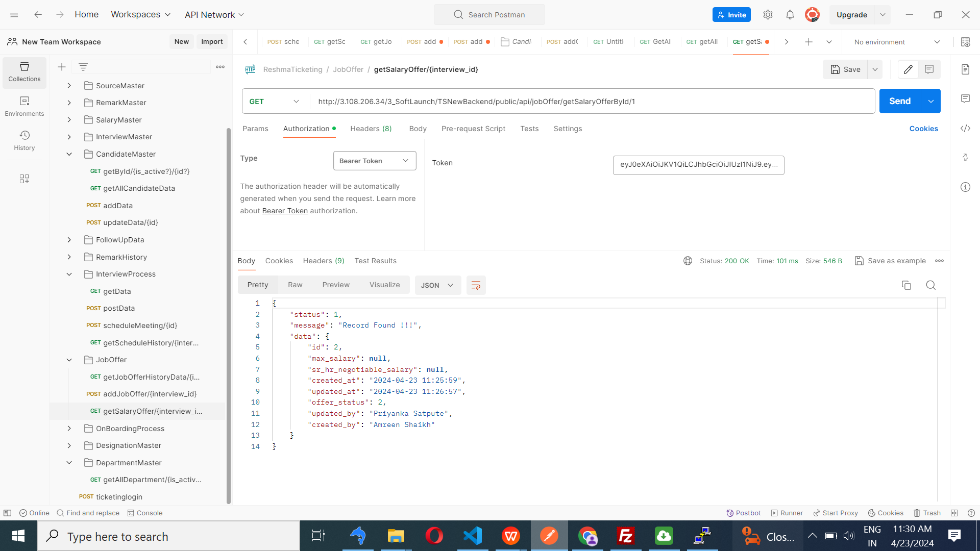Copy the response body
The width and height of the screenshot is (980, 551).
click(x=906, y=285)
